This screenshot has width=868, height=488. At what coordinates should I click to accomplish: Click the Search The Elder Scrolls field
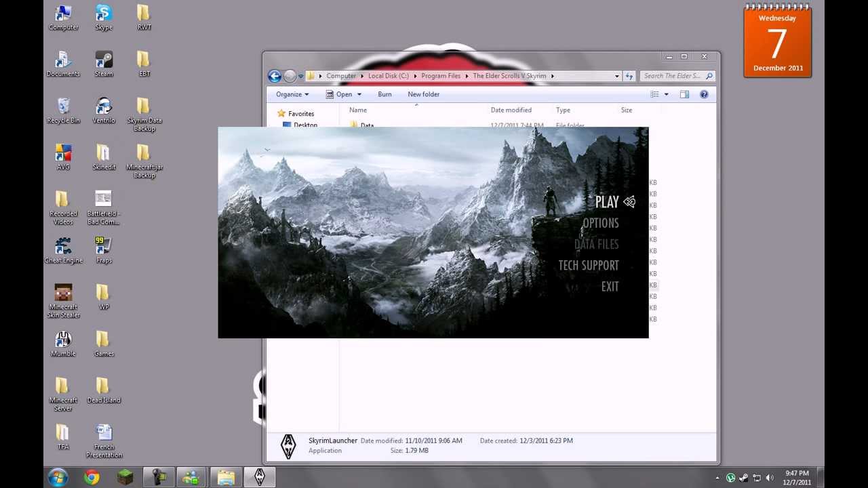[x=677, y=76]
